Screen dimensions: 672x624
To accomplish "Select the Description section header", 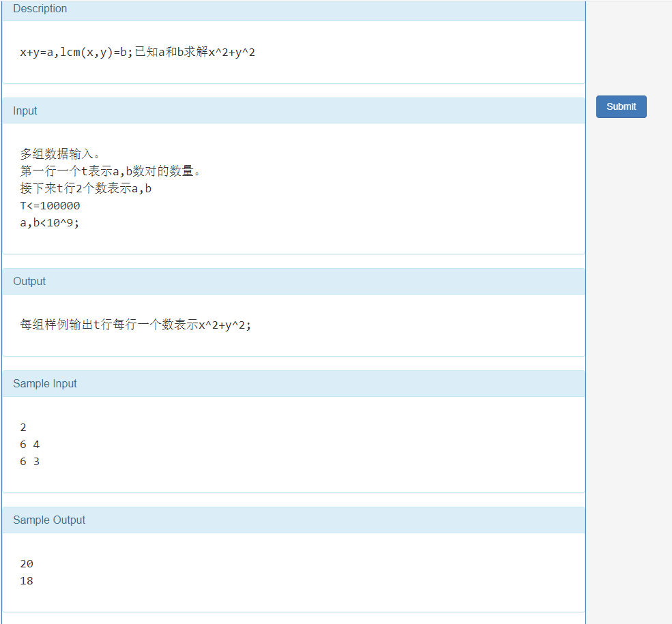I will pyautogui.click(x=40, y=8).
